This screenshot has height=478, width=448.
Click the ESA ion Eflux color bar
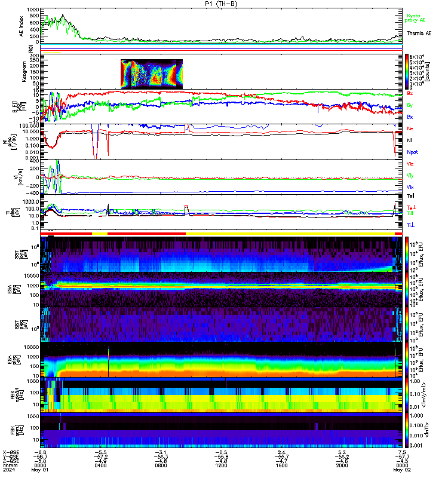[407, 290]
